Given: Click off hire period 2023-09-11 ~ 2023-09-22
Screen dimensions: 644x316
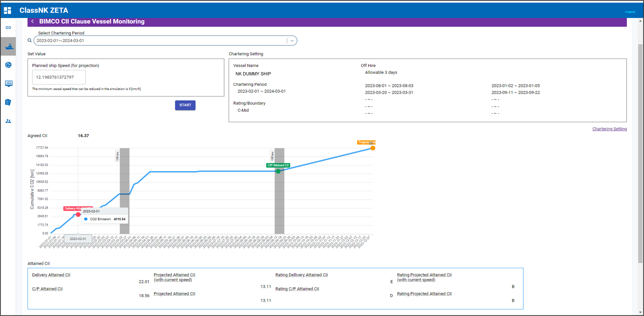Looking at the screenshot, I should coord(515,93).
